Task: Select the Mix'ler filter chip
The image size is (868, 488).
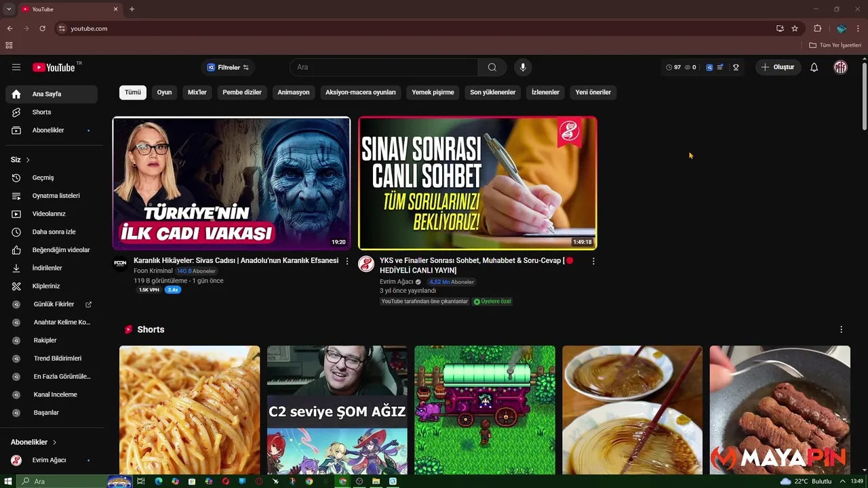Action: coord(197,92)
